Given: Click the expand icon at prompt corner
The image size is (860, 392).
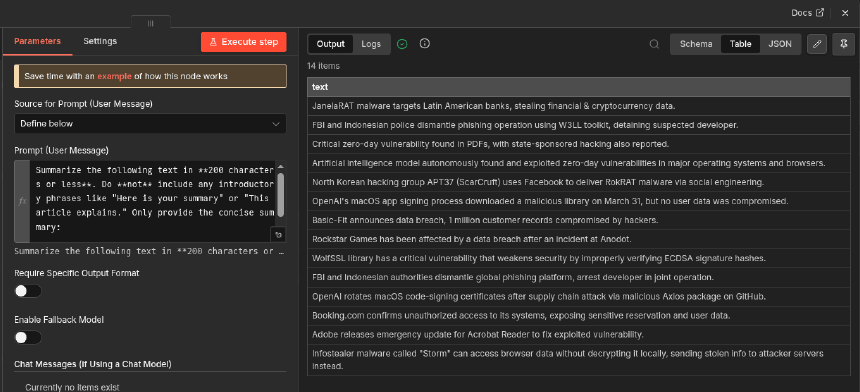Looking at the screenshot, I should click(x=279, y=235).
